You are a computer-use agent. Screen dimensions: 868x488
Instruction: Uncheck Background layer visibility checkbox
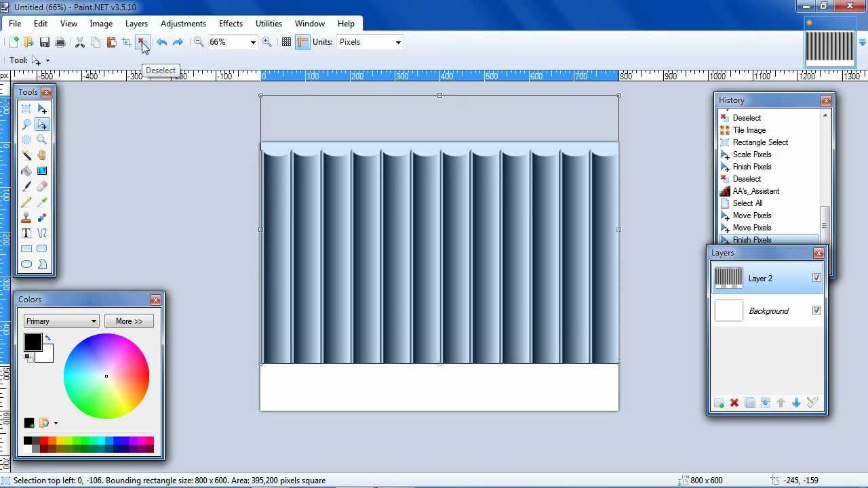point(816,310)
